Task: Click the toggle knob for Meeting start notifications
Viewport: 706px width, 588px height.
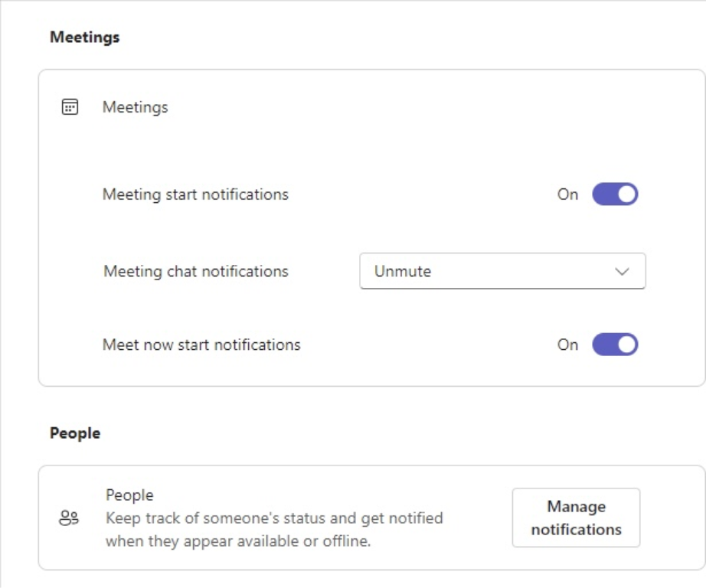Action: (x=626, y=194)
